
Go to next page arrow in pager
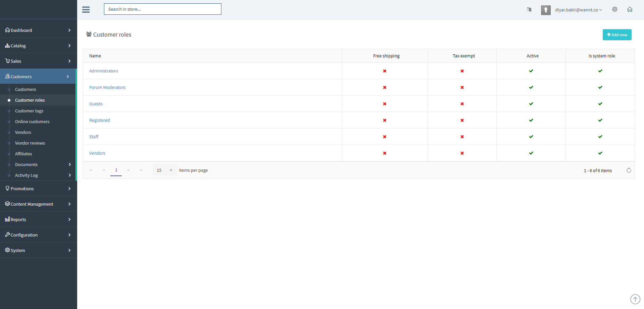[x=128, y=170]
